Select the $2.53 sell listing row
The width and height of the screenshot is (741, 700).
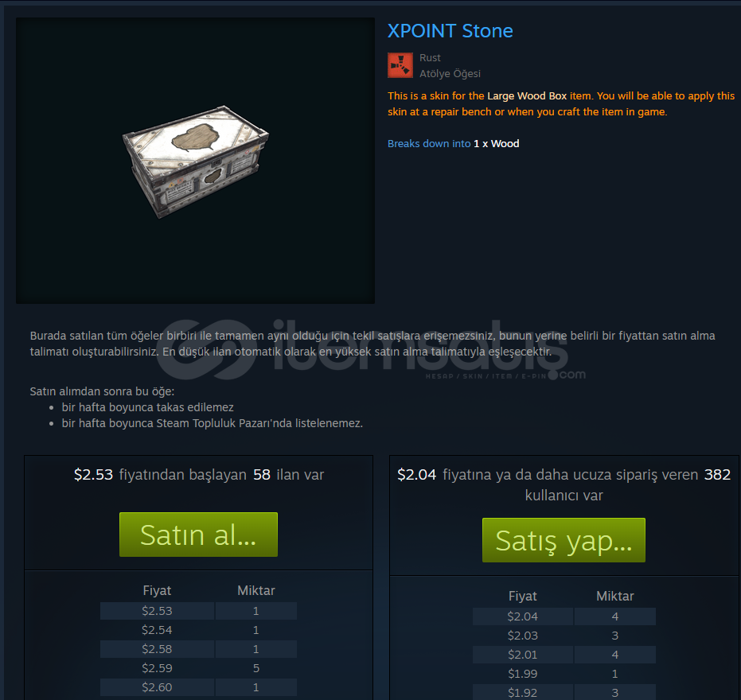[x=198, y=611]
